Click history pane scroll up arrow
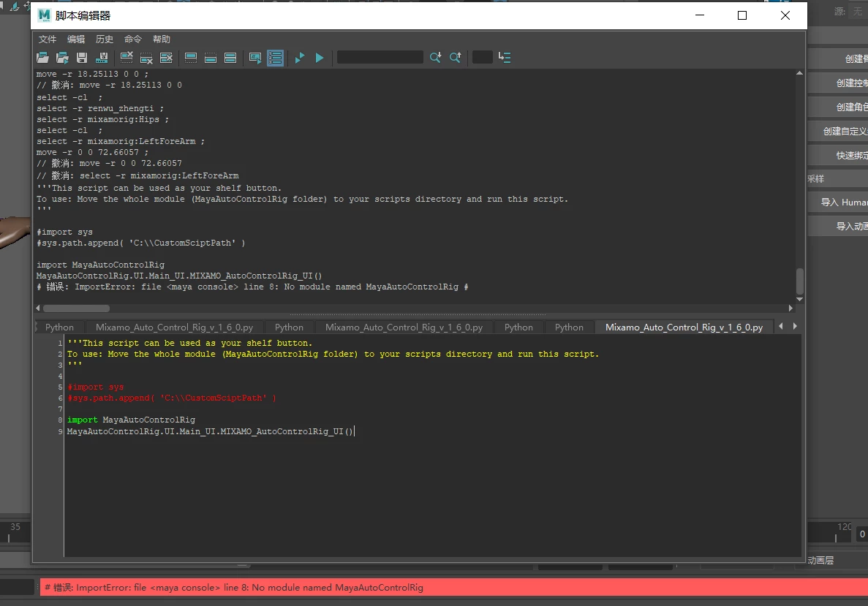Viewport: 868px width, 606px height. [799, 73]
